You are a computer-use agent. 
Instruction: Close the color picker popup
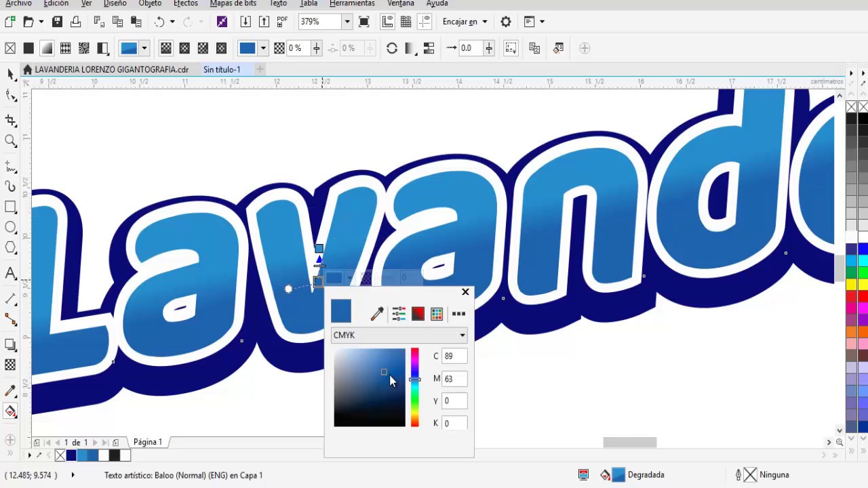pyautogui.click(x=465, y=291)
